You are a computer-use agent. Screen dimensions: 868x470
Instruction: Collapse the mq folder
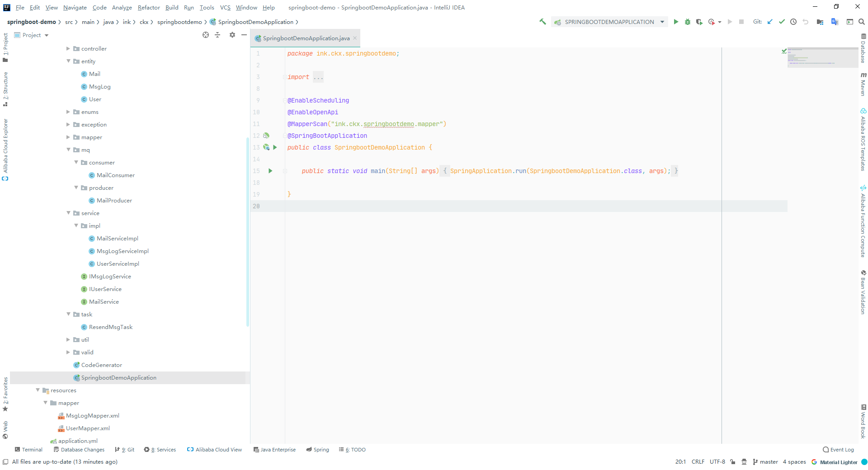point(69,150)
